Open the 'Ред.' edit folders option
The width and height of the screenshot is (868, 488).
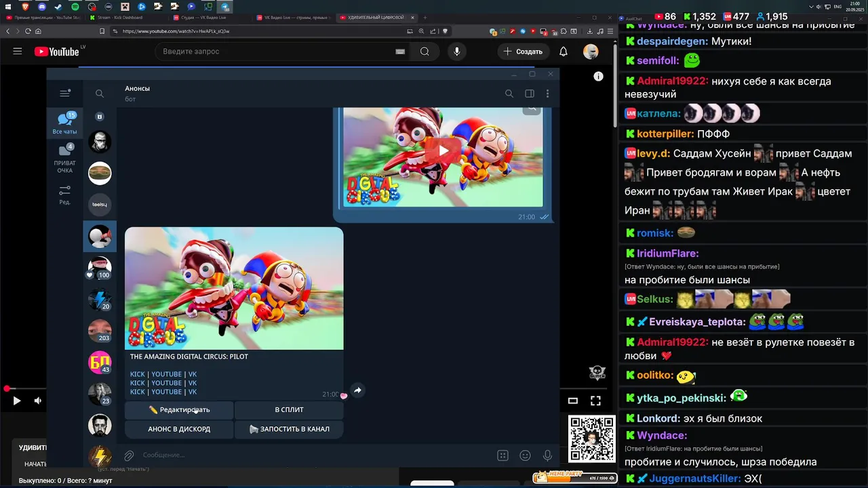[x=65, y=195]
